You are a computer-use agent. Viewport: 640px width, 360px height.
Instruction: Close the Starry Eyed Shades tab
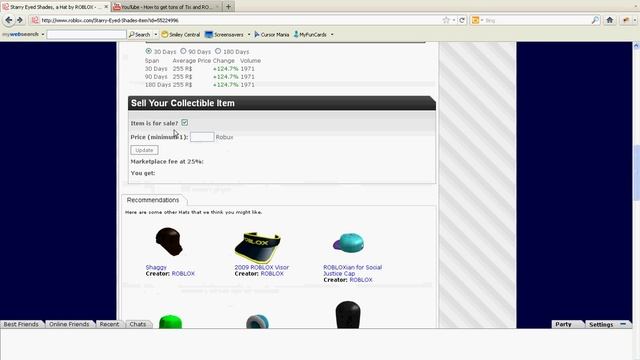click(x=106, y=7)
